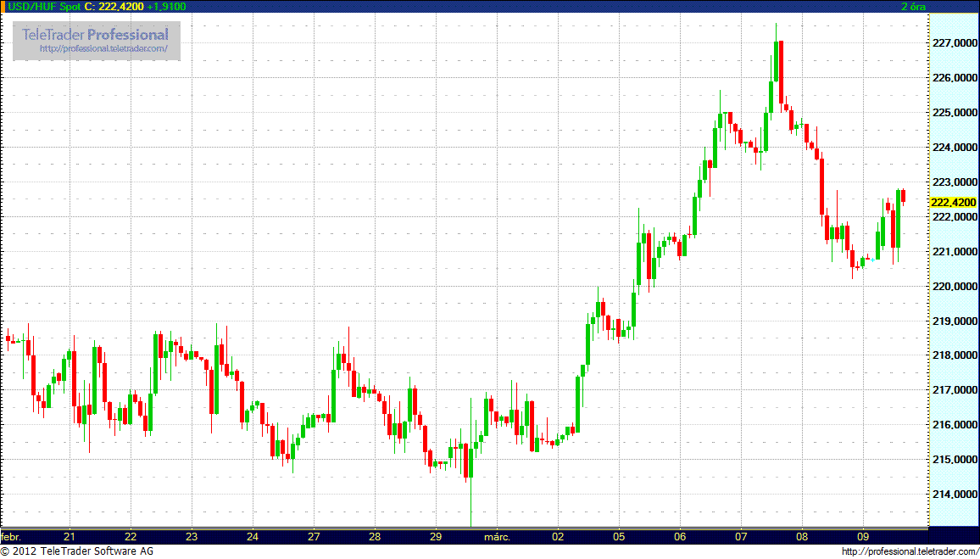Open the bottom-right professional.teletrader.com URL
Image resolution: width=980 pixels, height=559 pixels.
(x=908, y=552)
